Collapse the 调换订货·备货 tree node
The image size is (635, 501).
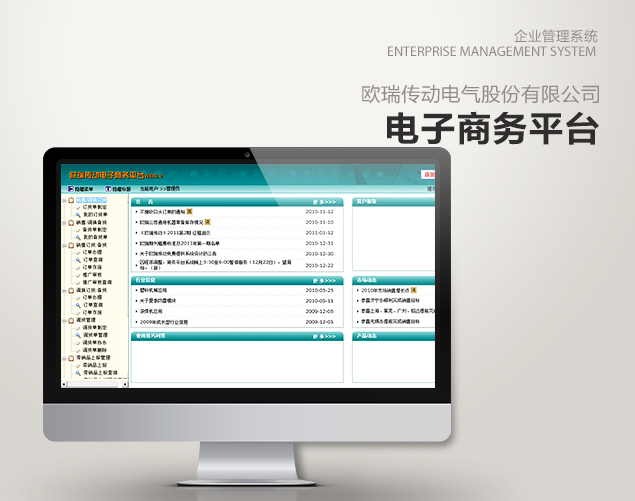64,290
